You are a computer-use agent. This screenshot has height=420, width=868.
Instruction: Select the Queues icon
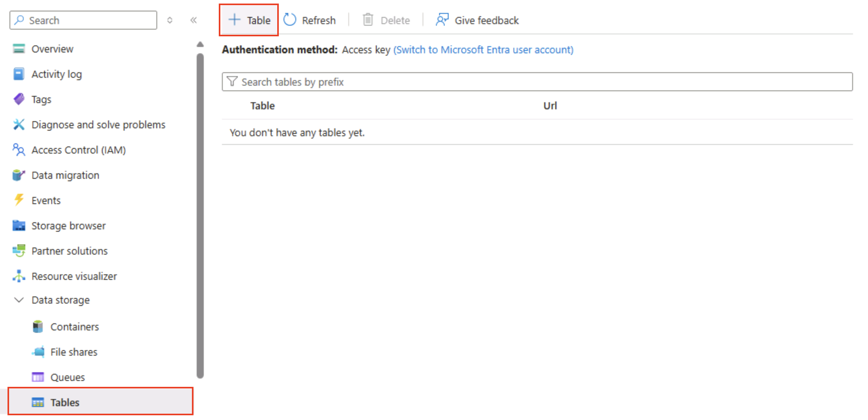[38, 377]
